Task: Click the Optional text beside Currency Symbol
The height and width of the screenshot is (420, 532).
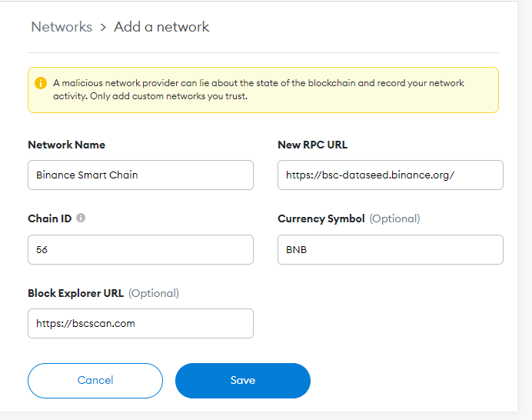Action: (394, 218)
